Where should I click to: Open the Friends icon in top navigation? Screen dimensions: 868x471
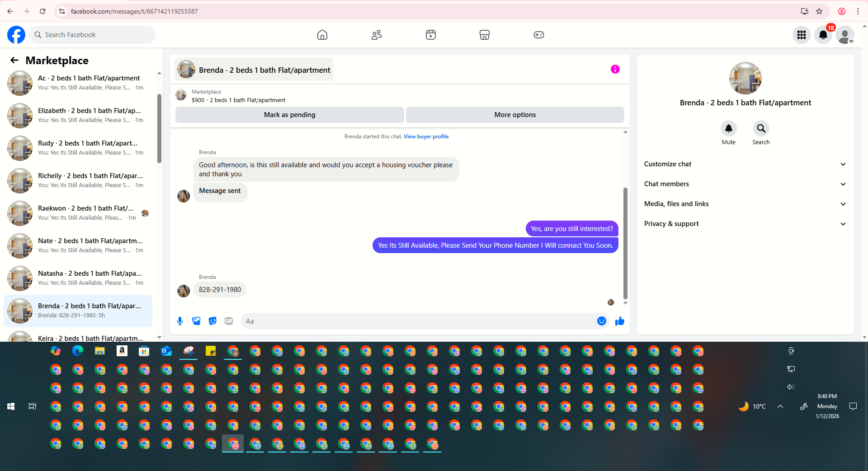pyautogui.click(x=377, y=35)
